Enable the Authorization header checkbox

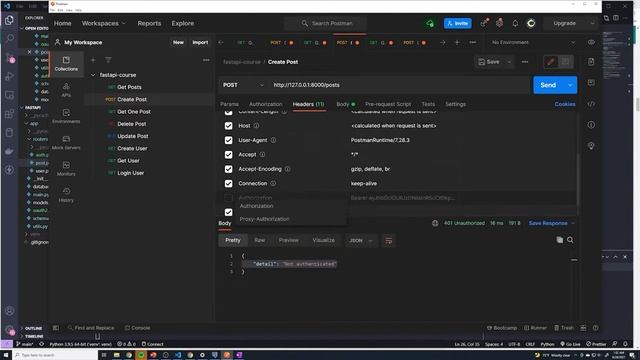point(229,198)
